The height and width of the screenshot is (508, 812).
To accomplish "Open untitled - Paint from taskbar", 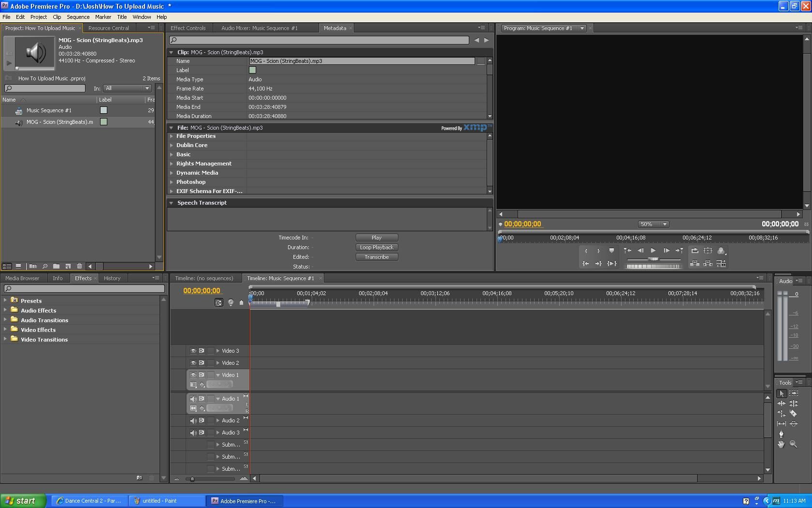I will [168, 501].
